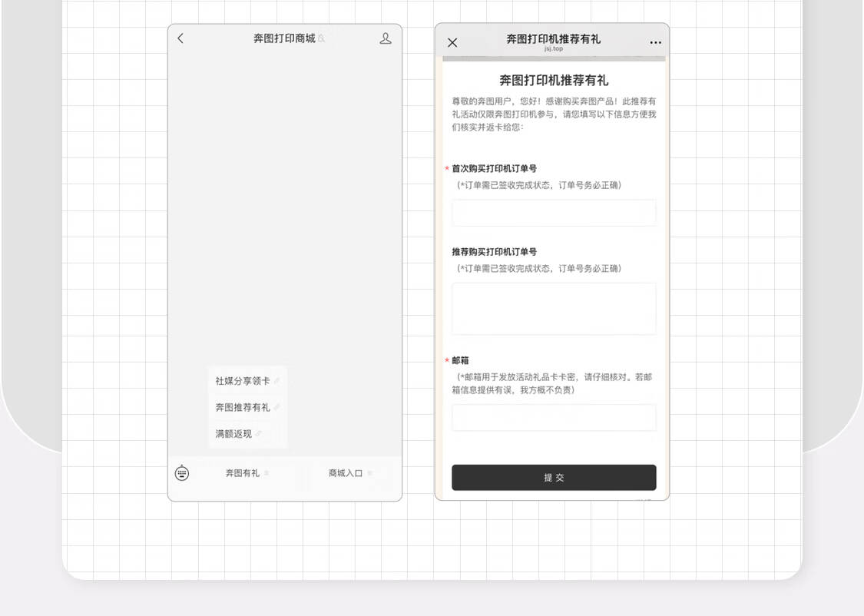The image size is (864, 616).
Task: Focus the 邮箱 input field
Action: (554, 418)
